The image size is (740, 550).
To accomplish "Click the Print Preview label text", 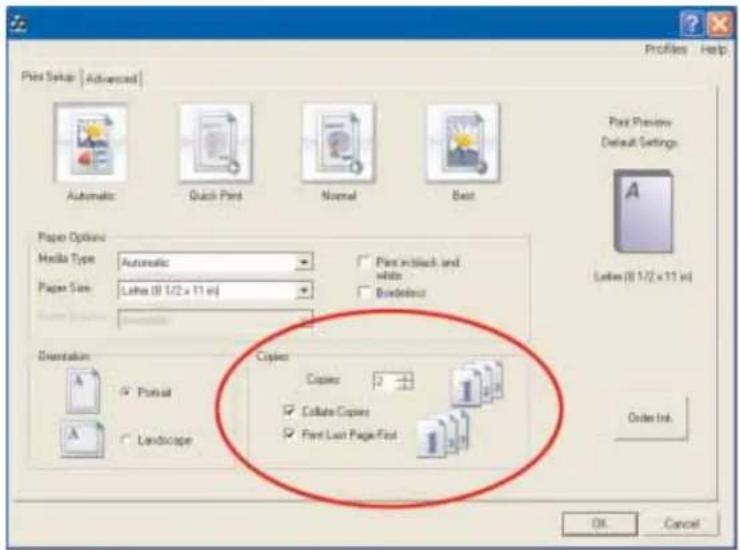I will (639, 122).
